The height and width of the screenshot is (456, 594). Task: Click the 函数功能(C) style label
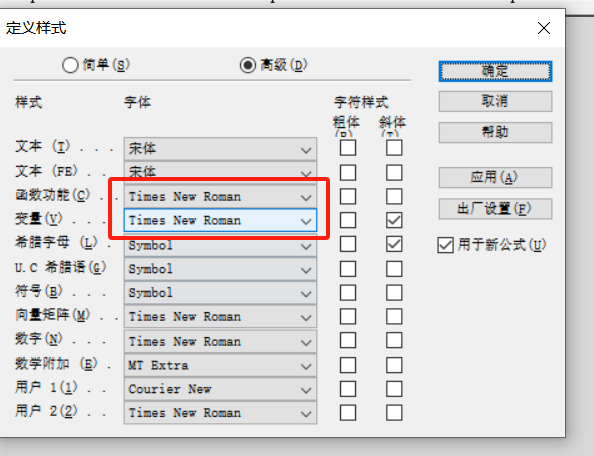tap(53, 195)
